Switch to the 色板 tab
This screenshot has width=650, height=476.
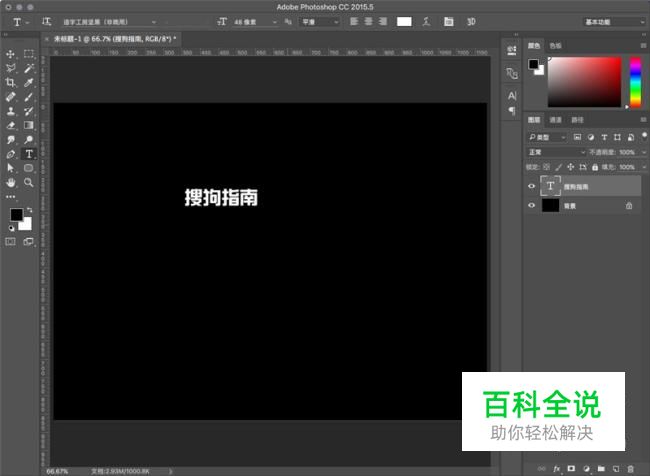(555, 45)
